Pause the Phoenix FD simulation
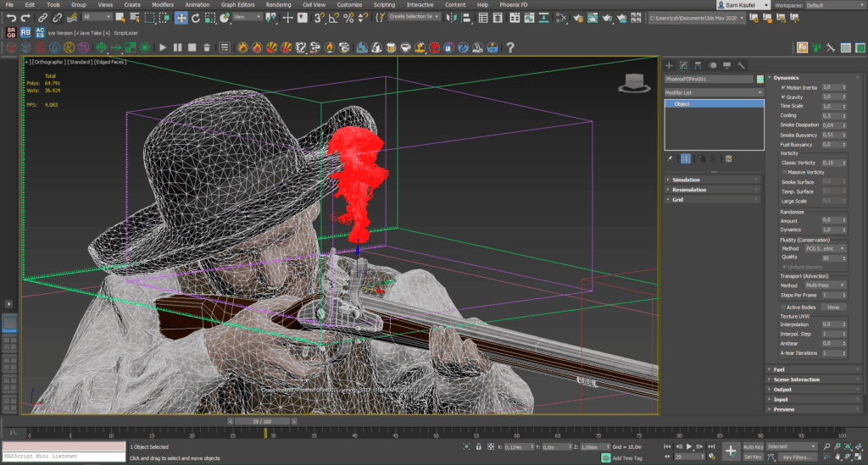Viewport: 868px width, 465px height. [x=177, y=47]
